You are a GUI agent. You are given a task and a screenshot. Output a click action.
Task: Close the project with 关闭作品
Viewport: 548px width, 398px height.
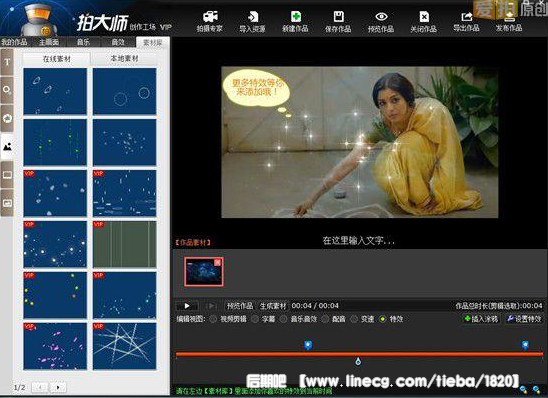424,22
